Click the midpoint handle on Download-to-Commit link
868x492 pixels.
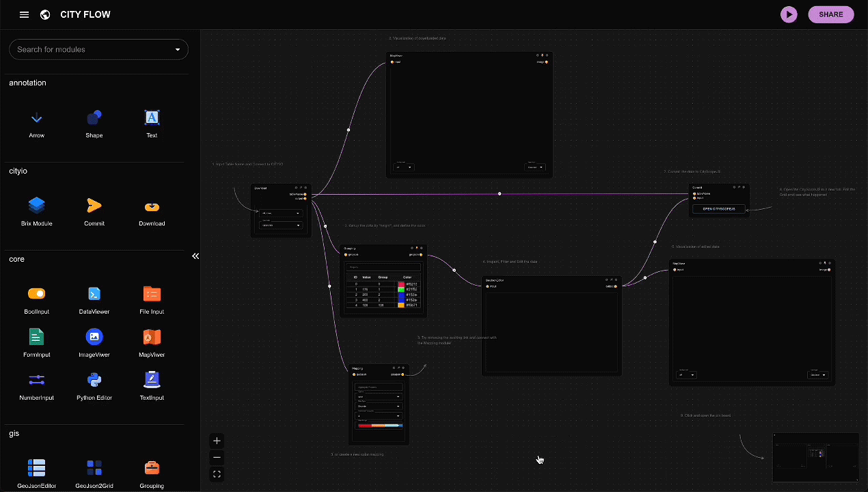point(500,194)
